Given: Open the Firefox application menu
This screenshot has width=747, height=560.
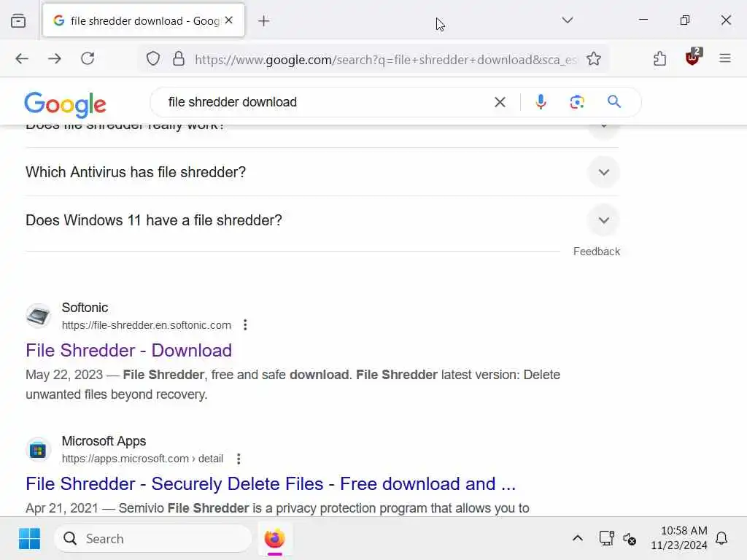Looking at the screenshot, I should click(725, 58).
